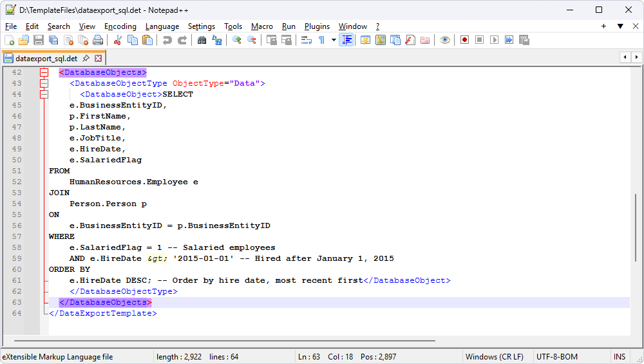Click the Close All documents icon
Screen dimensions: 644x364
[x=83, y=40]
